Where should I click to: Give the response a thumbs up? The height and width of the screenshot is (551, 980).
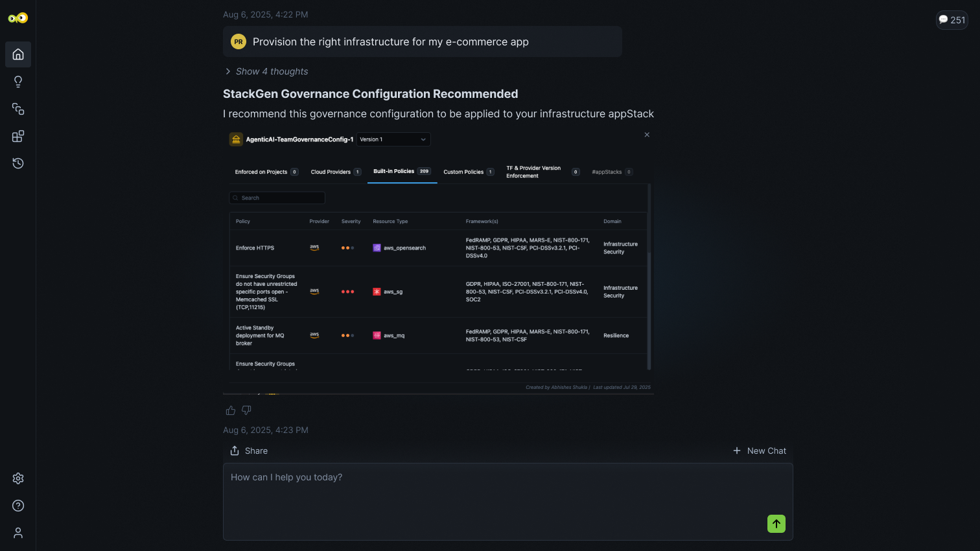(x=230, y=410)
